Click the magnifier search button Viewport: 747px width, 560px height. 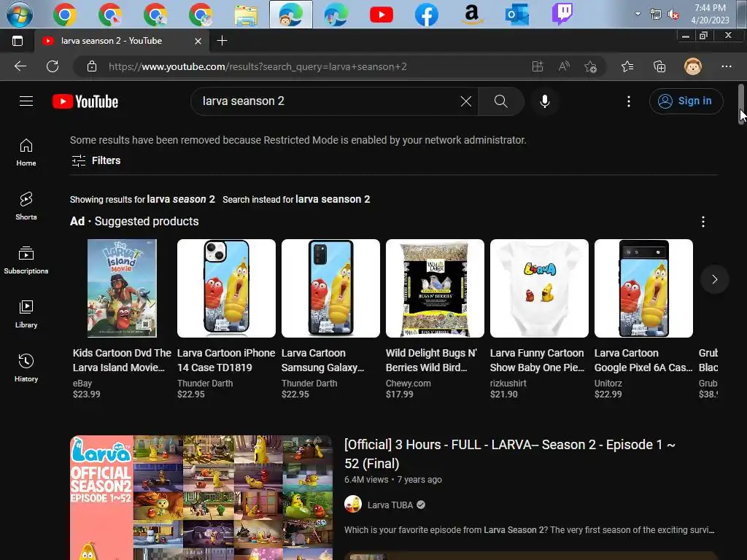click(x=500, y=101)
